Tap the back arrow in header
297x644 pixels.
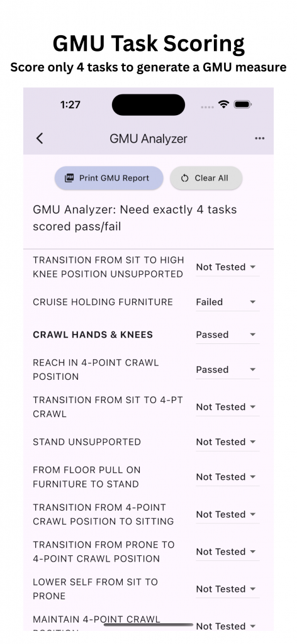pyautogui.click(x=40, y=138)
